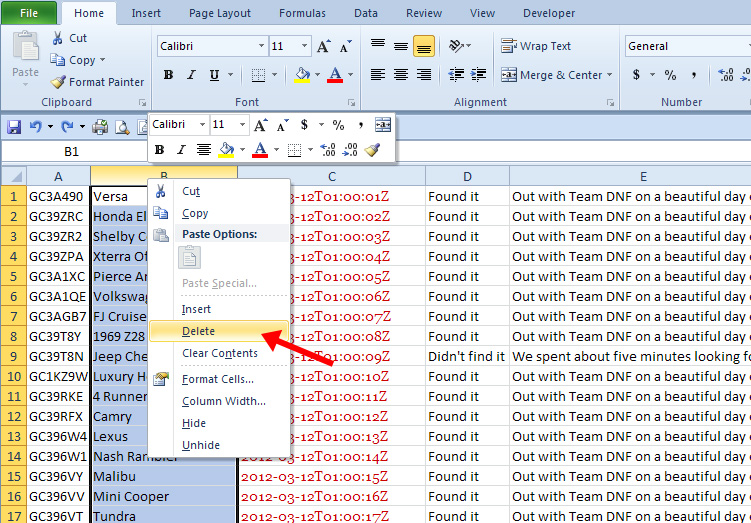Toggle Align Text Left in ribbon
This screenshot has height=523, width=751.
point(378,75)
